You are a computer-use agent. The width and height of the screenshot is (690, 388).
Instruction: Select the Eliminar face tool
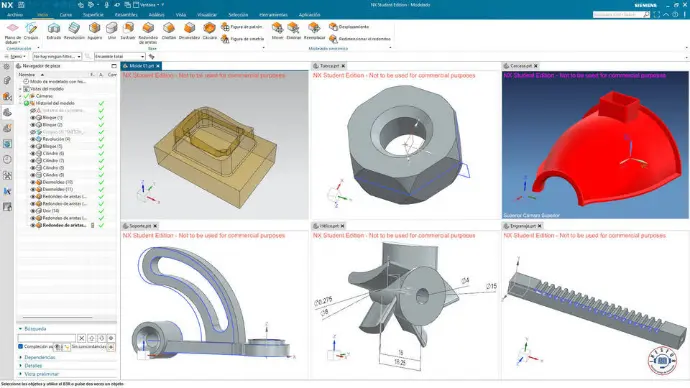294,31
